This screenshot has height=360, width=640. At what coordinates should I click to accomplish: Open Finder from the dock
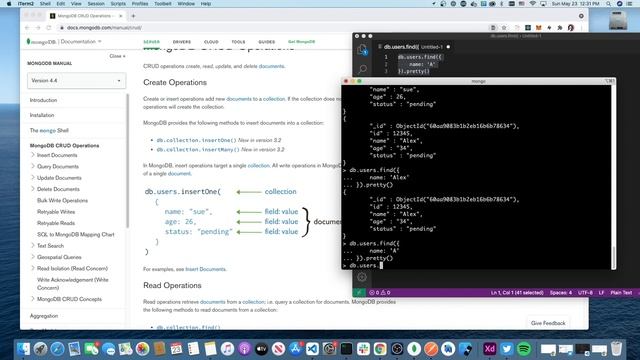pos(23,349)
